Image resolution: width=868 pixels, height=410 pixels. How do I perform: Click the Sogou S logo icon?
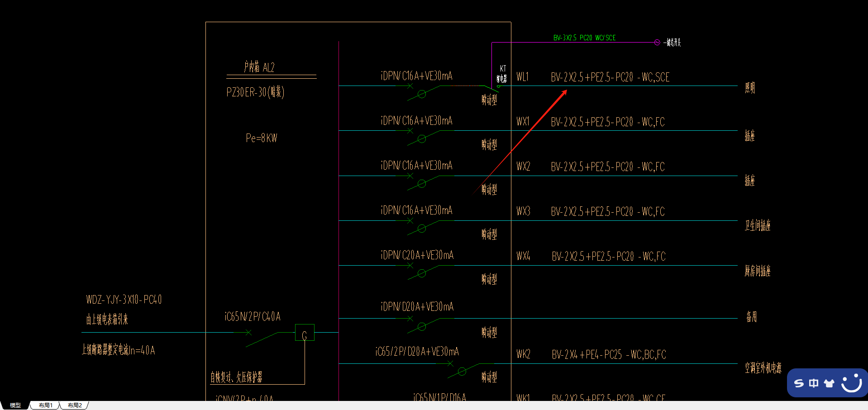(x=799, y=383)
